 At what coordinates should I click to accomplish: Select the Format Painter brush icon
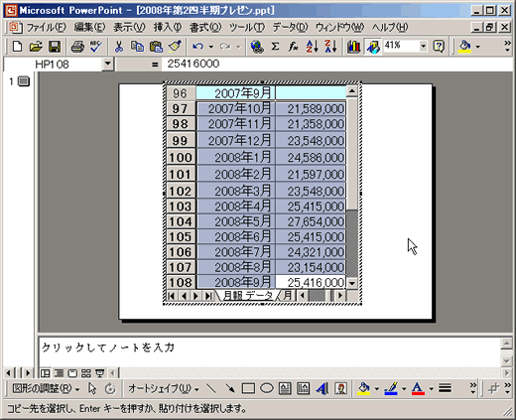[175, 47]
